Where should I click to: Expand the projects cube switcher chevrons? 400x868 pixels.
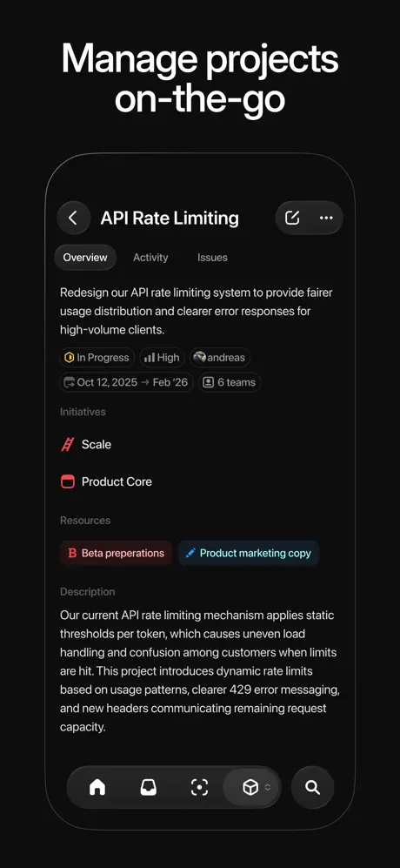click(267, 787)
